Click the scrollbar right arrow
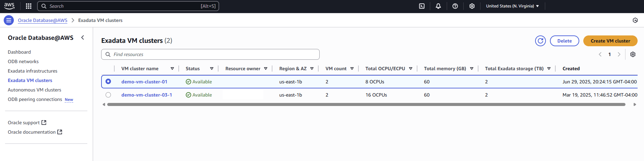The height and width of the screenshot is (161, 644). click(x=635, y=105)
